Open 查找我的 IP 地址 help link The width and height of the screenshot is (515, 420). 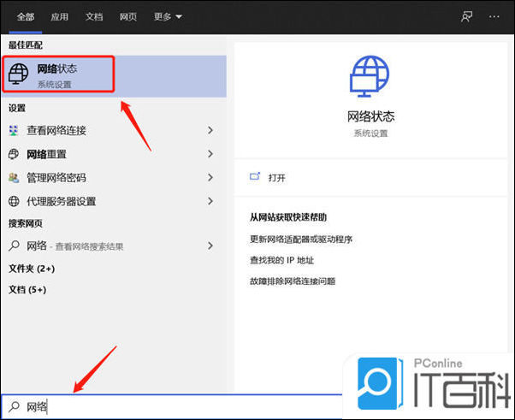[281, 260]
